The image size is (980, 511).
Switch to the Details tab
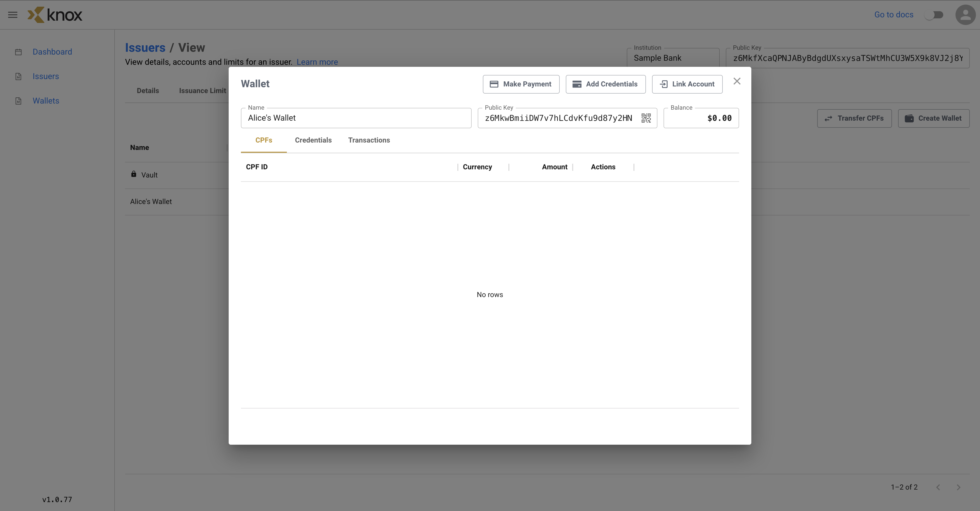click(x=148, y=91)
